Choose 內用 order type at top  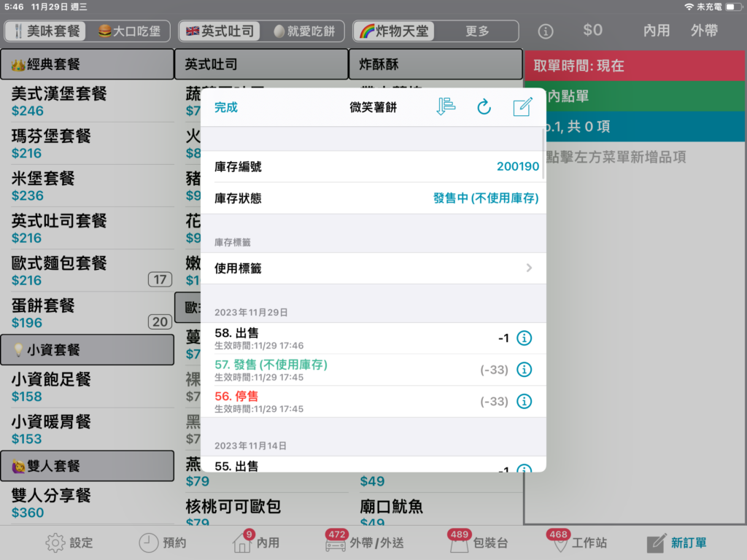[x=657, y=31]
